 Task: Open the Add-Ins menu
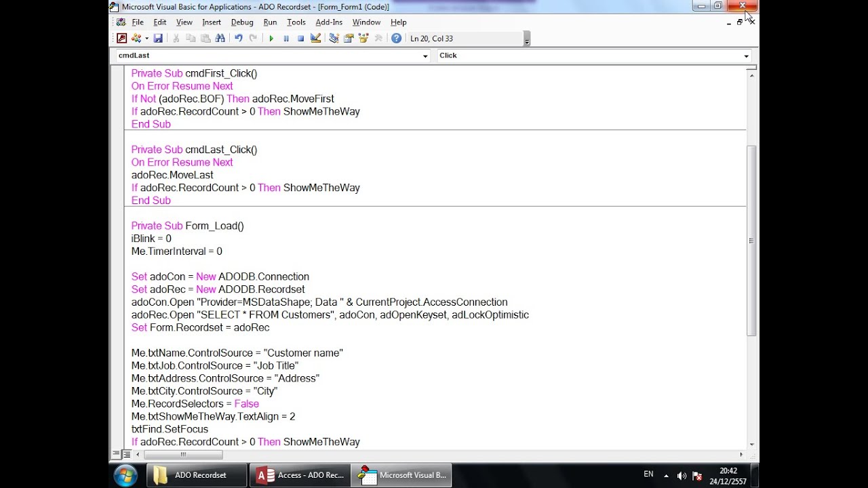(x=329, y=22)
